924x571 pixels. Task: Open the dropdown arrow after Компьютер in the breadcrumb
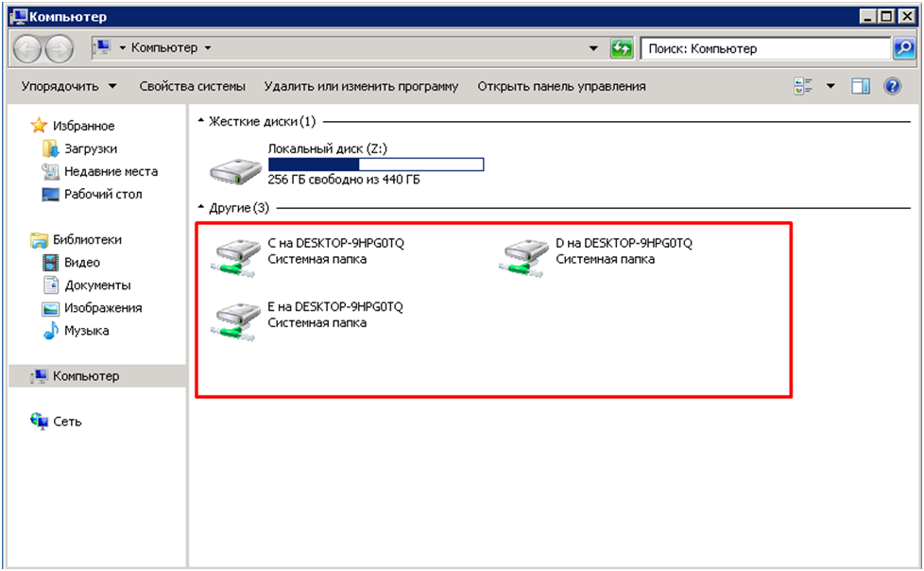coord(208,48)
